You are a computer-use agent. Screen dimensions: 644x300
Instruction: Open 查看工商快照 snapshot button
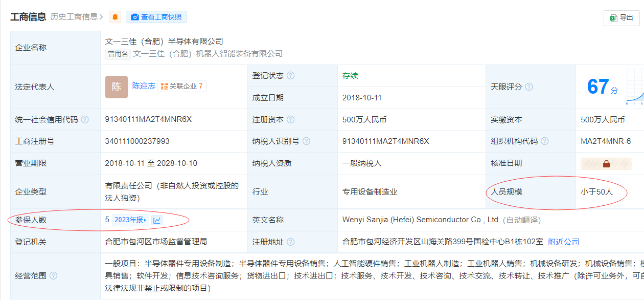click(x=156, y=17)
